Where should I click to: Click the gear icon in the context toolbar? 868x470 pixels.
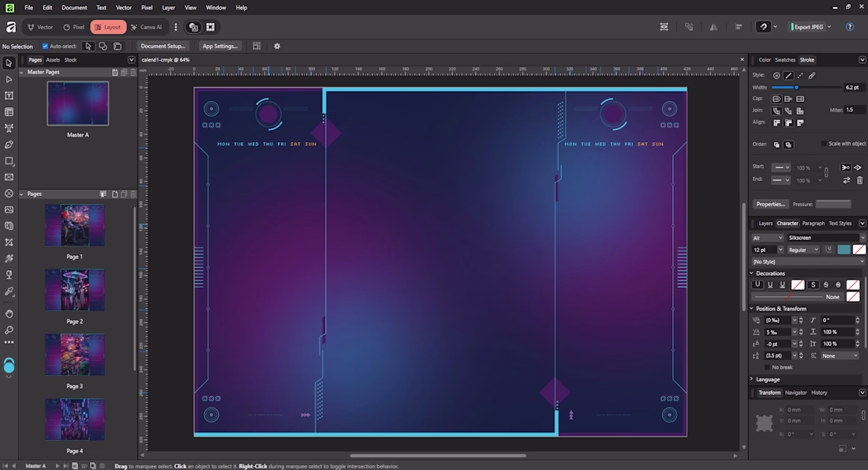277,46
